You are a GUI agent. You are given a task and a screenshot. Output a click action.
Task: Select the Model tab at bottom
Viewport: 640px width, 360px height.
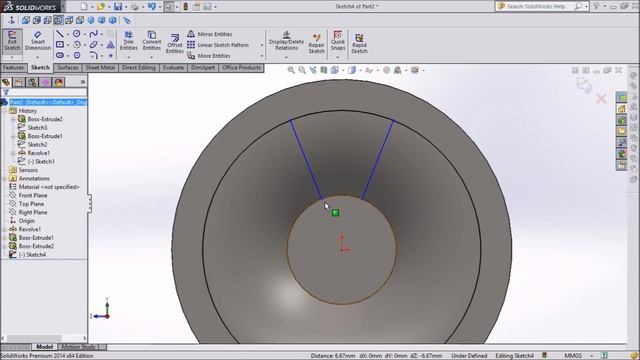(x=44, y=347)
